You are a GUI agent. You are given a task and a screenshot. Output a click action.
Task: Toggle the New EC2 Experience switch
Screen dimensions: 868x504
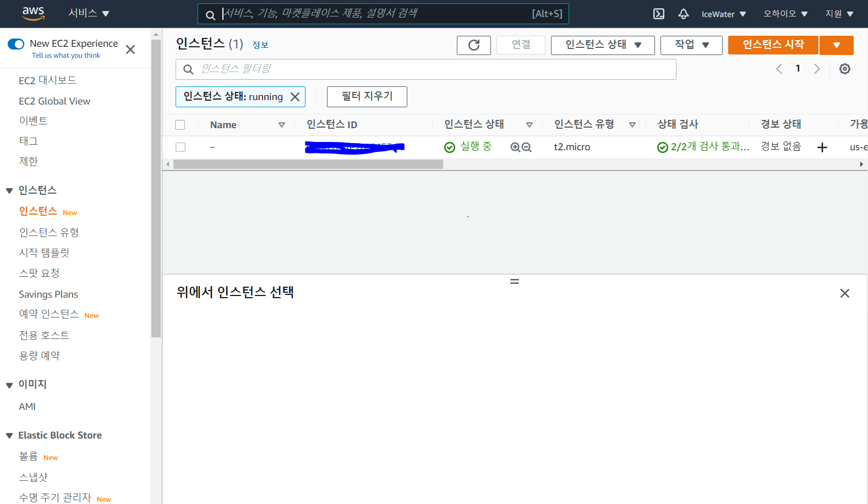tap(16, 44)
